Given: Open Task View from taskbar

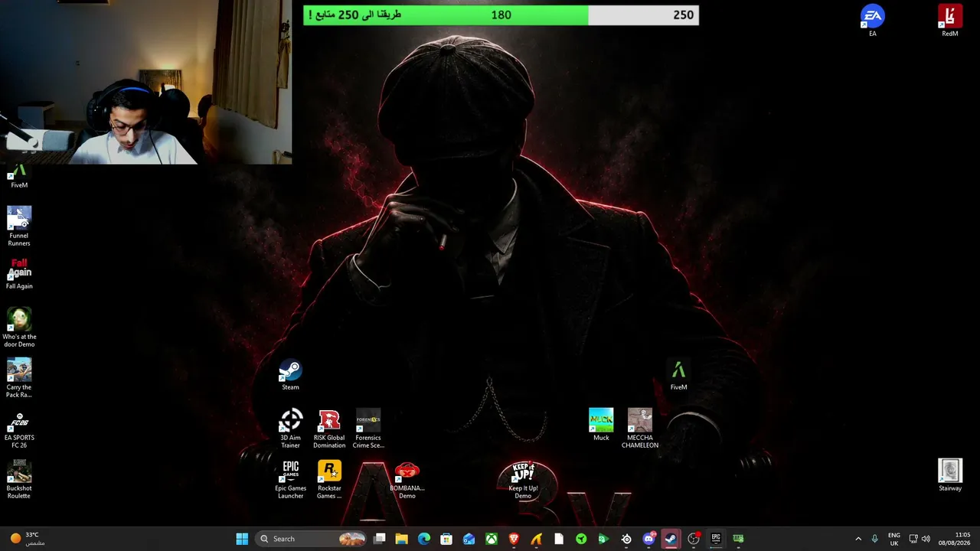Looking at the screenshot, I should 379,539.
